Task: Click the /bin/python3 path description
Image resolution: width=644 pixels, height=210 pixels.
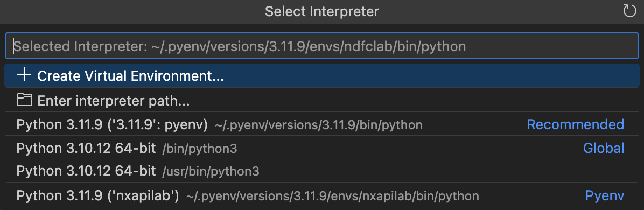Action: tap(200, 149)
